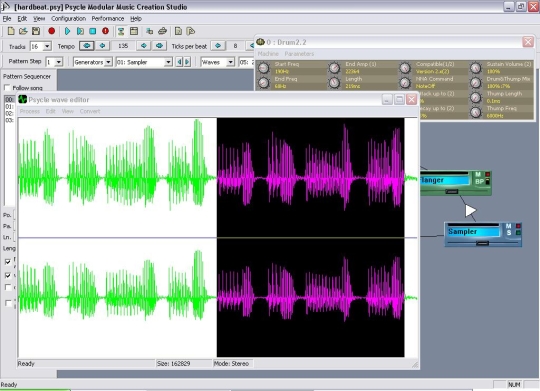The height and width of the screenshot is (391, 540).
Task: Click the Psycle wave editor title icon
Action: click(x=22, y=100)
